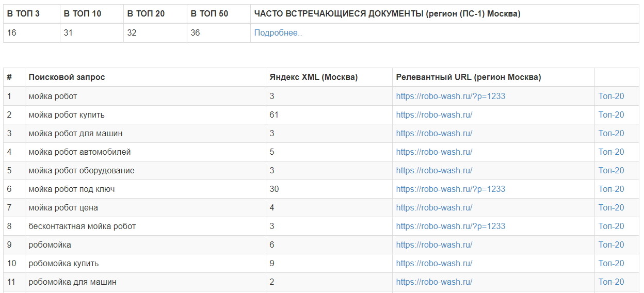Open URL for мойка робот для машин
644x293 pixels.
(434, 133)
